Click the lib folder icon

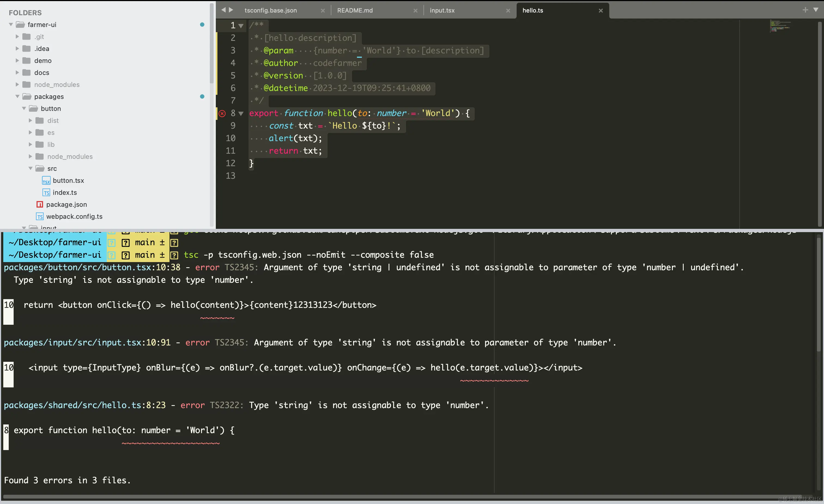[40, 144]
